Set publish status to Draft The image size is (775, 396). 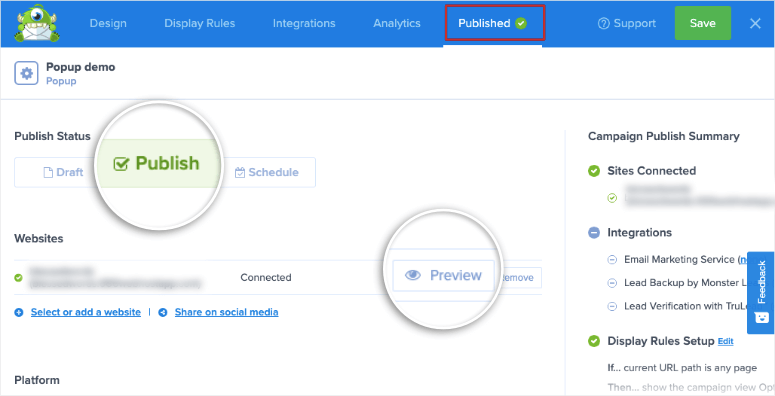tap(63, 173)
